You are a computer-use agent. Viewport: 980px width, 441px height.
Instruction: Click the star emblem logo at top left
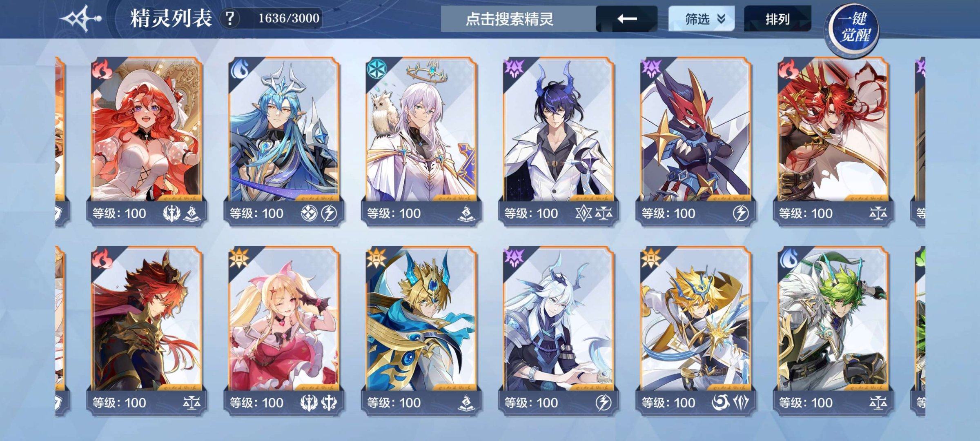pyautogui.click(x=80, y=18)
